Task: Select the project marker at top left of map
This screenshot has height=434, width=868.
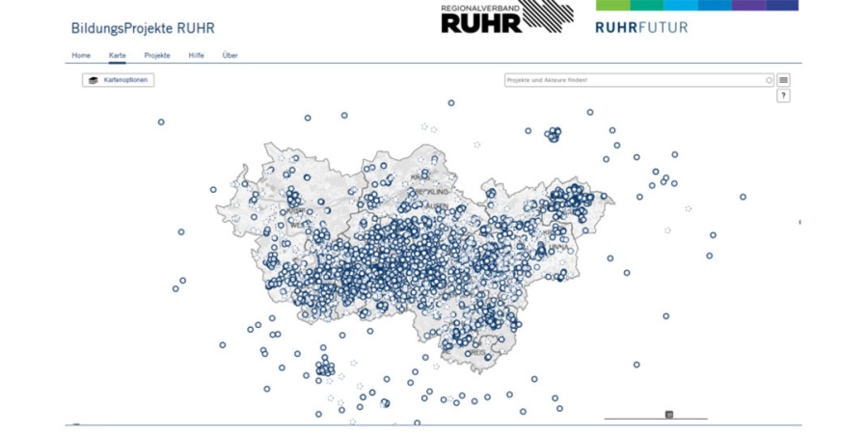Action: [161, 122]
